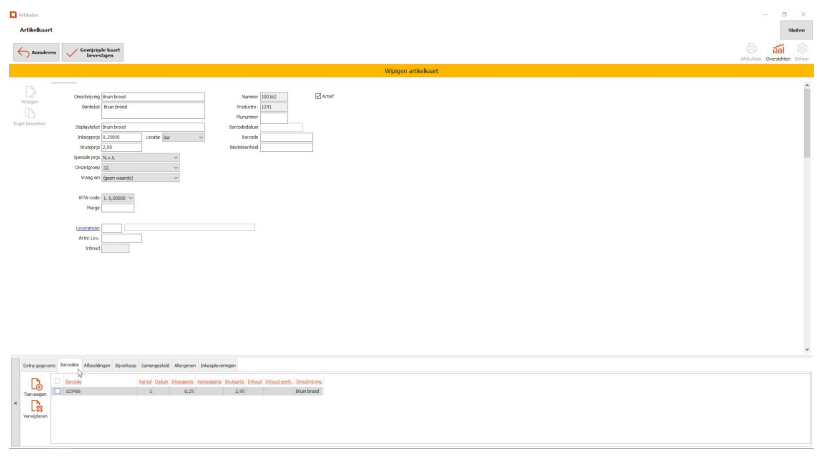Toggle the select-all checkbox in barcode header
This screenshot has width=817, height=460.
click(x=57, y=381)
